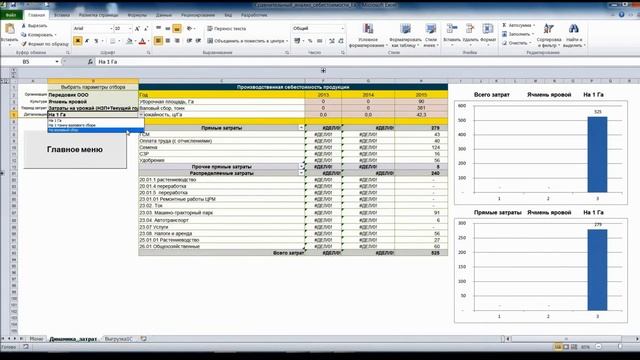
Task: Align text to top of cell
Action: pyautogui.click(x=158, y=29)
